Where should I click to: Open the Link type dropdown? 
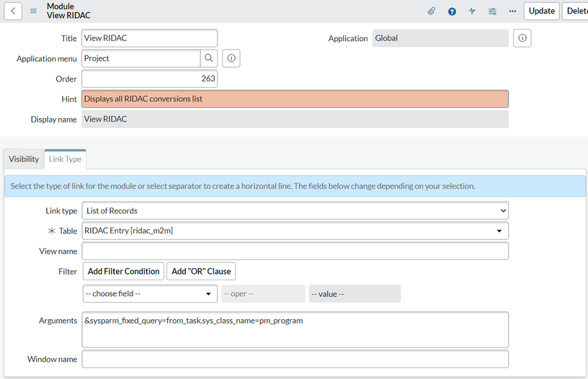click(295, 210)
